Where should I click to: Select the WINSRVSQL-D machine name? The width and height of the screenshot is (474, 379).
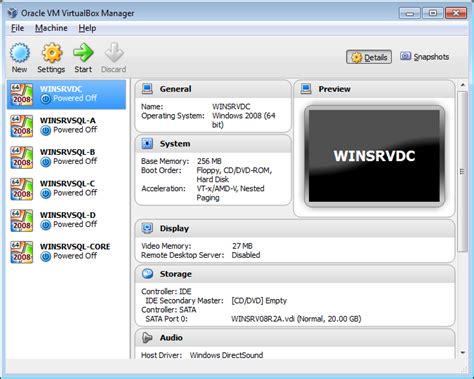point(68,215)
